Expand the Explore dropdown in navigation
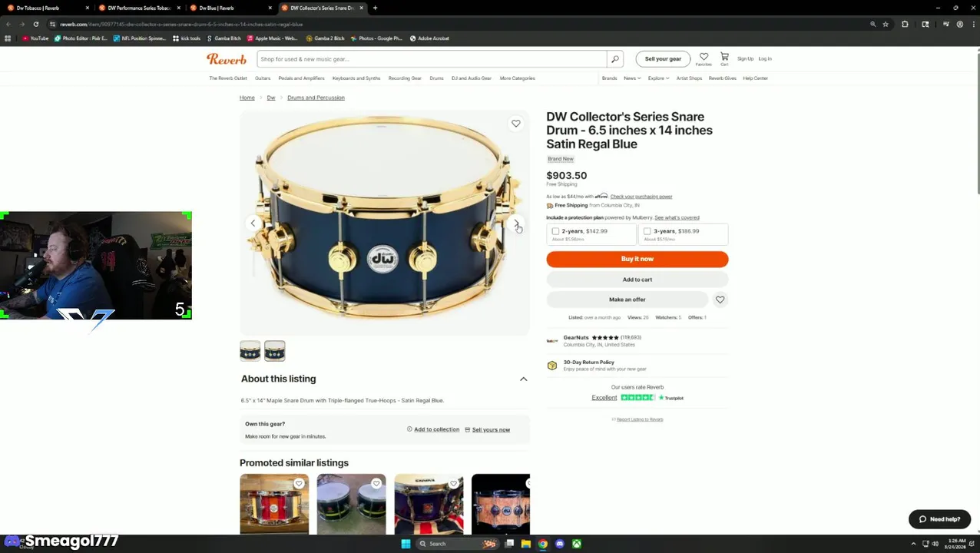This screenshot has height=553, width=980. pos(657,78)
